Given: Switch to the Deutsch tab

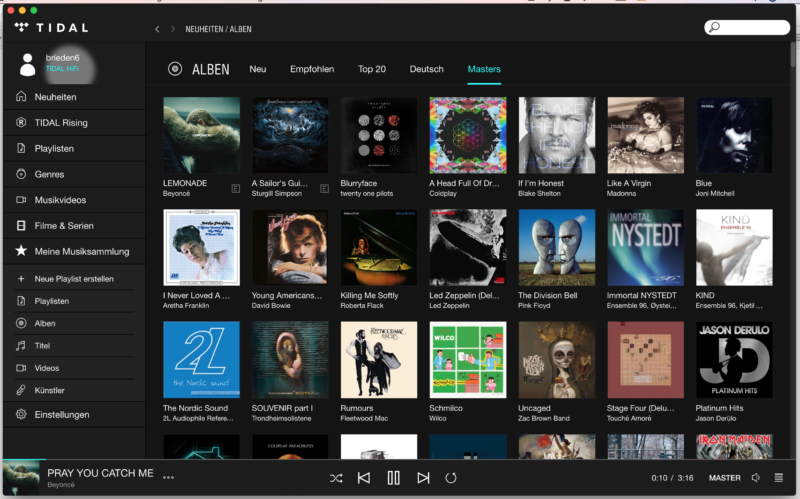Looking at the screenshot, I should (x=427, y=69).
